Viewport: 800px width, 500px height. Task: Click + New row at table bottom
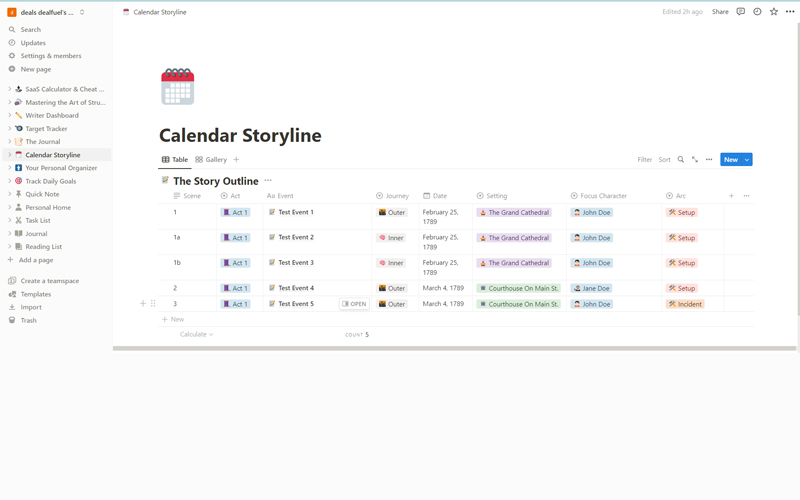173,319
